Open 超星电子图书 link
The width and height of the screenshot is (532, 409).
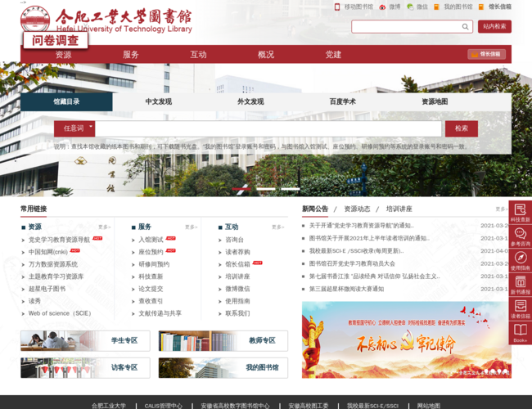(x=47, y=289)
